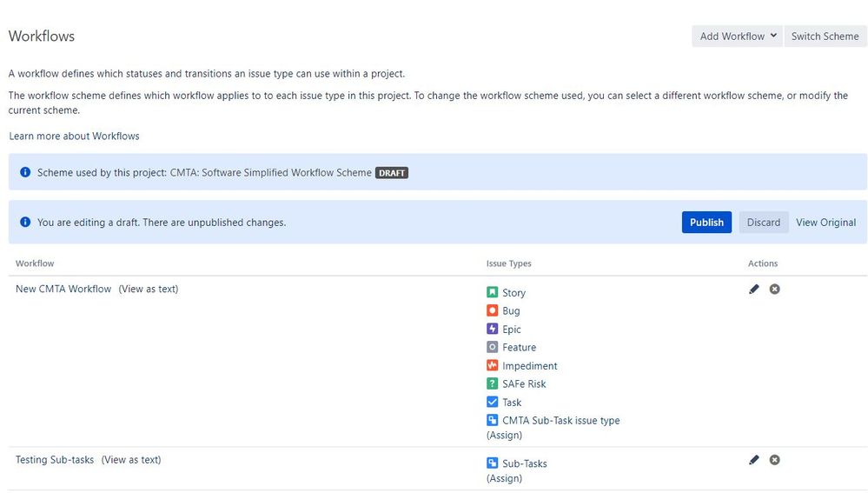This screenshot has height=493, width=868.
Task: Click Assign under Sub-Tasks issue type
Action: pyautogui.click(x=504, y=478)
